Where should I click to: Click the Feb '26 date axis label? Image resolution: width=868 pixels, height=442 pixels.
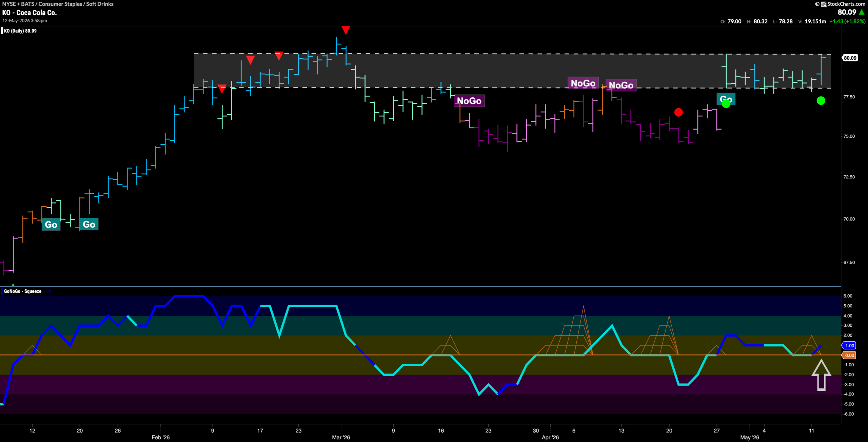click(161, 438)
